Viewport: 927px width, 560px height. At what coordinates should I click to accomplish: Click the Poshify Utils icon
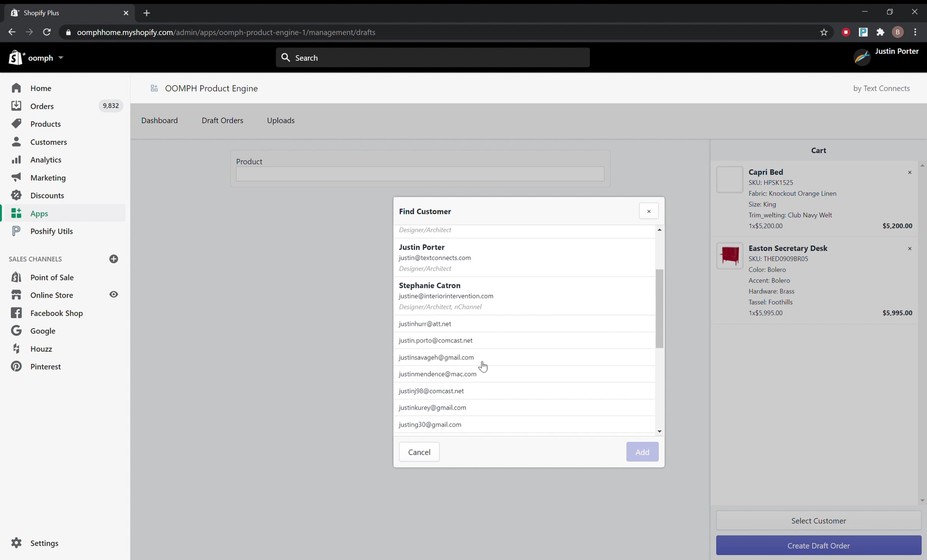16,231
